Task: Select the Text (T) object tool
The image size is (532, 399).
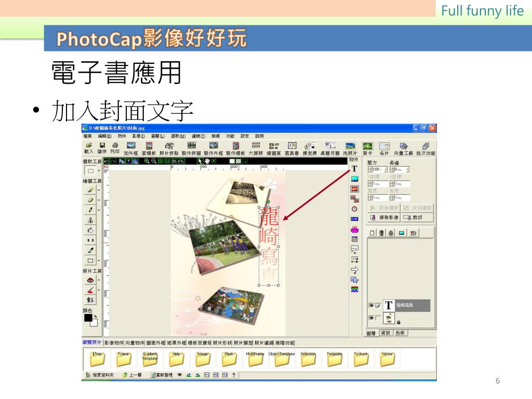Action: 354,169
